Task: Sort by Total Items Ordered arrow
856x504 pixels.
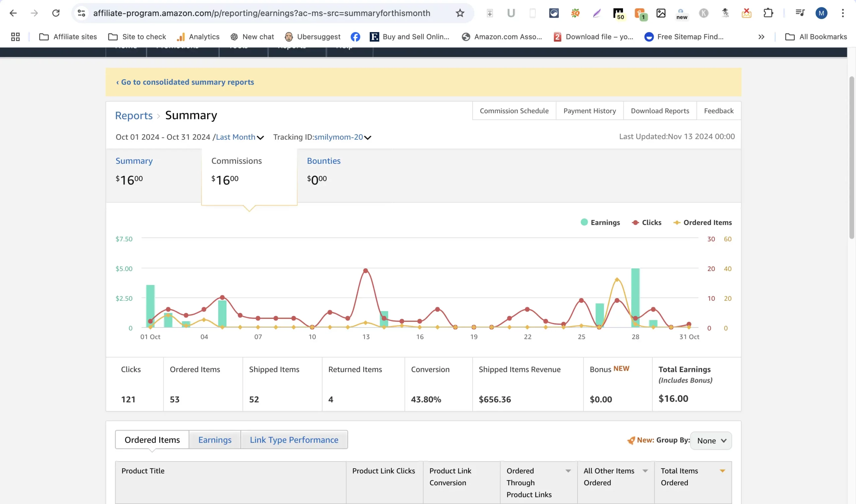Action: pyautogui.click(x=723, y=471)
